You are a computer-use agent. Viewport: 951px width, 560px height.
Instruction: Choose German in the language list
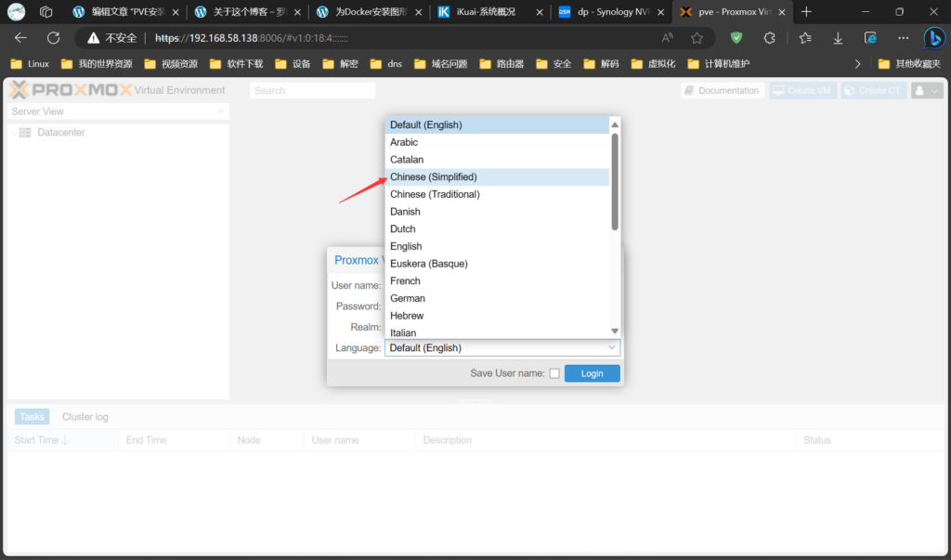click(408, 298)
